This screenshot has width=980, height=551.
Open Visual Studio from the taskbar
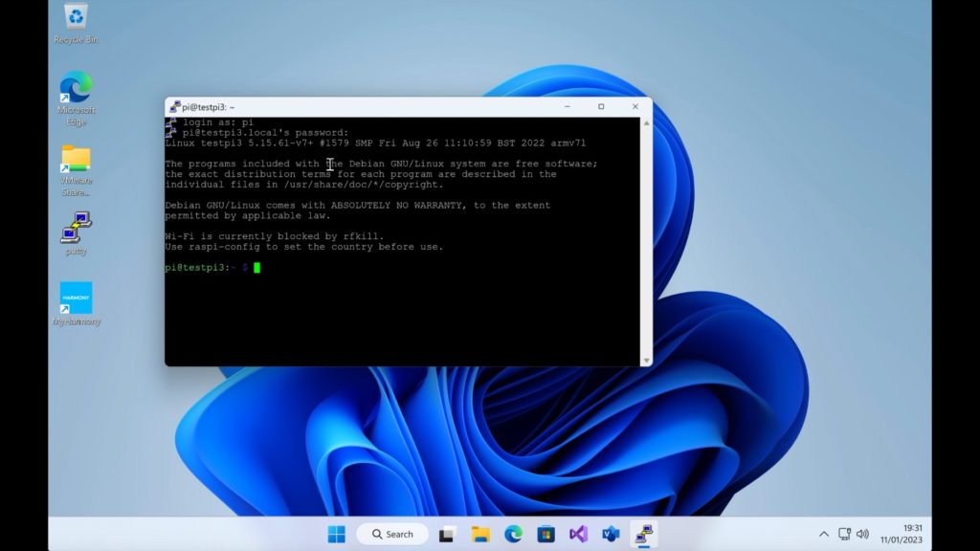coord(578,534)
